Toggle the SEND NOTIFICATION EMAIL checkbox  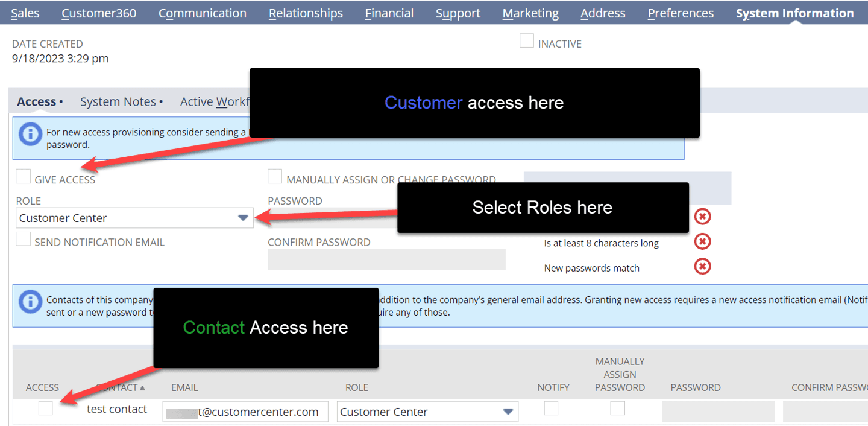24,239
